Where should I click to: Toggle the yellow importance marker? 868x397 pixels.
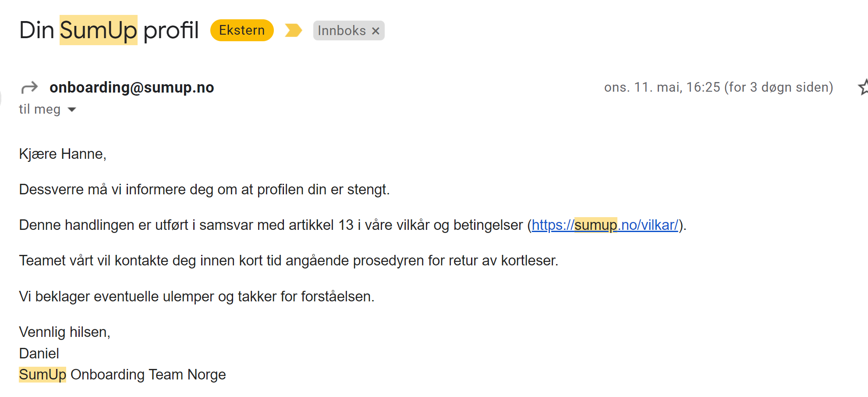[x=293, y=30]
